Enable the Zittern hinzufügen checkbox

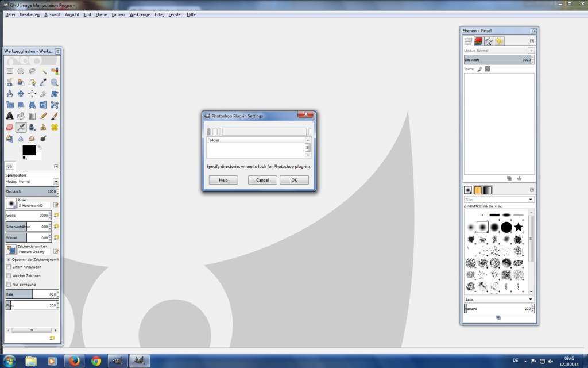pos(9,267)
